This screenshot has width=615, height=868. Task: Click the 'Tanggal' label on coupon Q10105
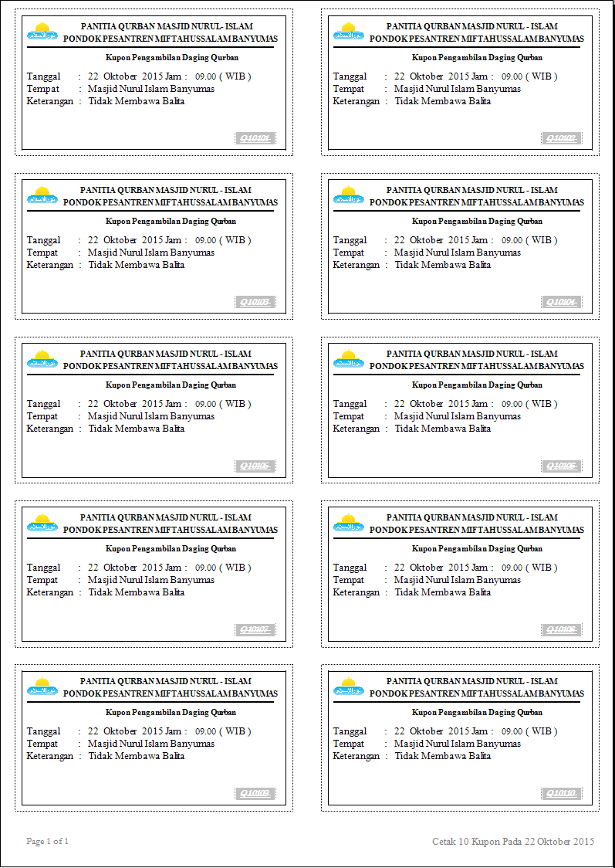tap(43, 405)
